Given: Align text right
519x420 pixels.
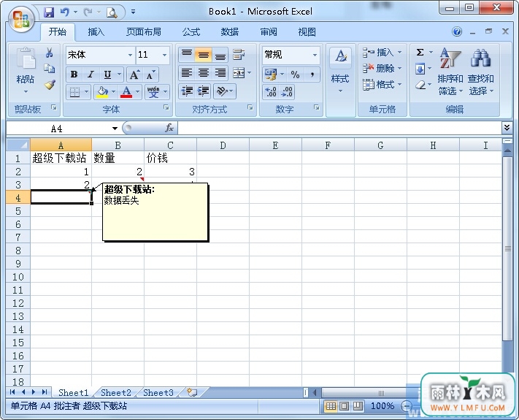Looking at the screenshot, I should 220,73.
